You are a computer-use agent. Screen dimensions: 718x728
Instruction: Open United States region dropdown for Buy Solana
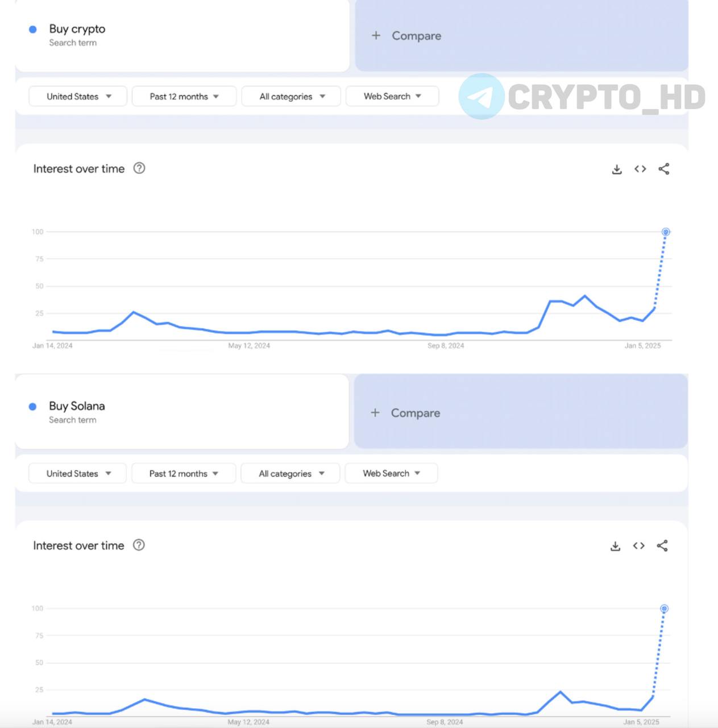coord(77,473)
